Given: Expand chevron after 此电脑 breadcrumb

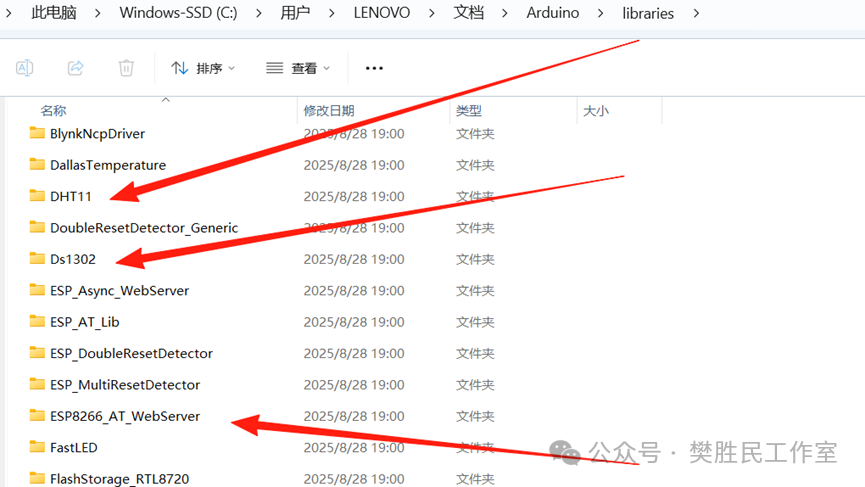Looking at the screenshot, I should point(98,13).
